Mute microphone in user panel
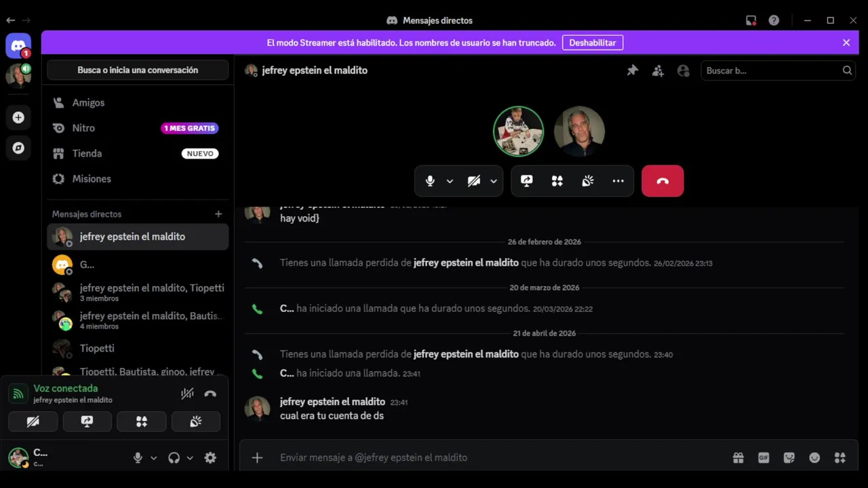868x488 pixels. tap(138, 457)
